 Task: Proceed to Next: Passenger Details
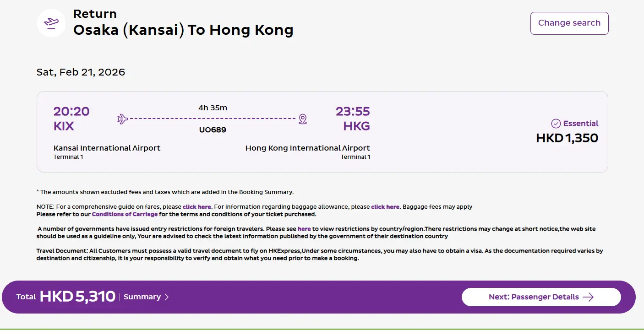coord(541,297)
